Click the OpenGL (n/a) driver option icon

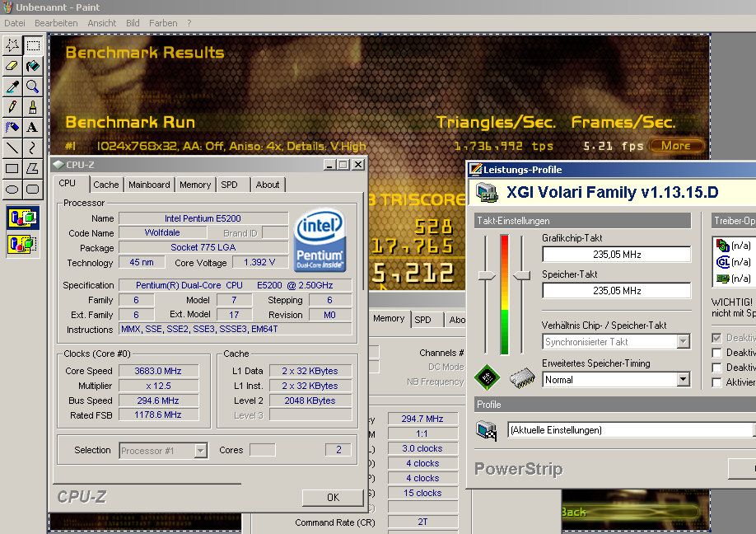[723, 262]
